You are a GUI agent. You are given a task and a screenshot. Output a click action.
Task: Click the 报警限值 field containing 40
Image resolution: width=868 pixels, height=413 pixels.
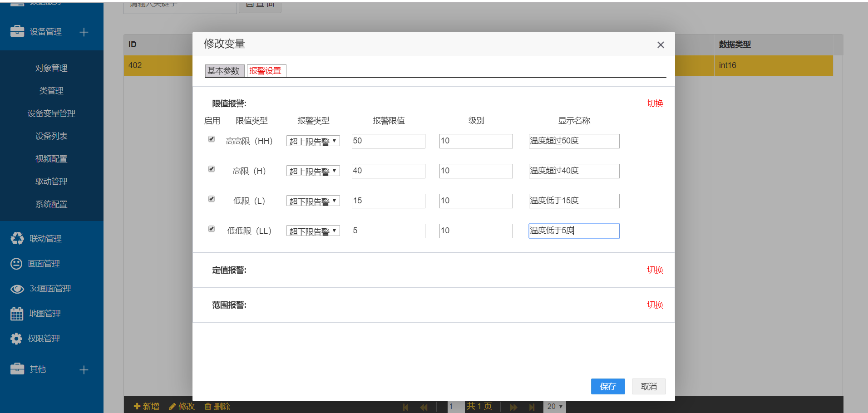pos(389,171)
